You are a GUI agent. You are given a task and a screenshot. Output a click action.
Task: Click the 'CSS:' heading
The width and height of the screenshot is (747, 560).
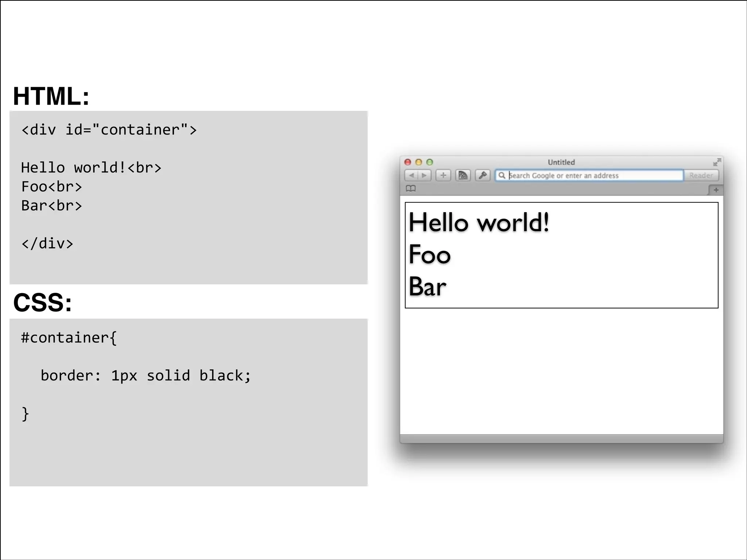[x=43, y=302]
